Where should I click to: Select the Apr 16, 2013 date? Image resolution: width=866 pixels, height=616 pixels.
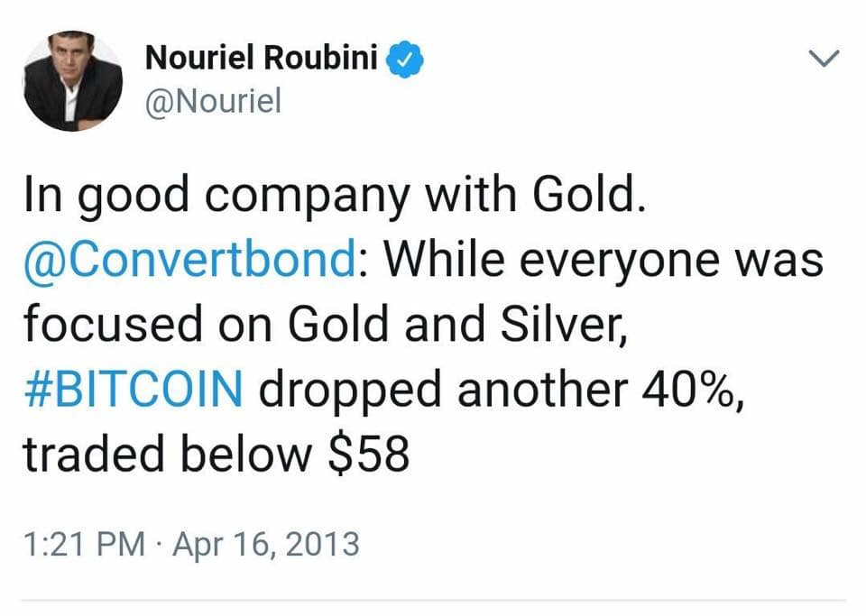point(266,545)
